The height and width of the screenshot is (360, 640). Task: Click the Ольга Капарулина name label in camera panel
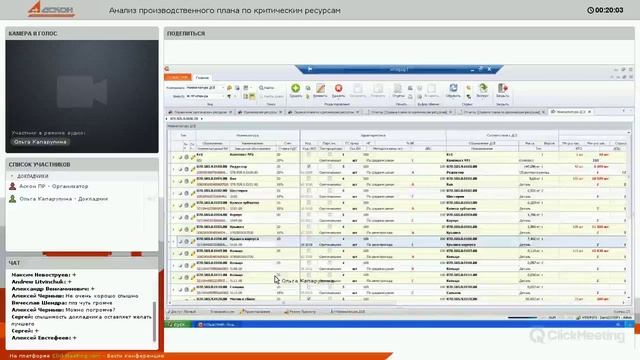40,142
